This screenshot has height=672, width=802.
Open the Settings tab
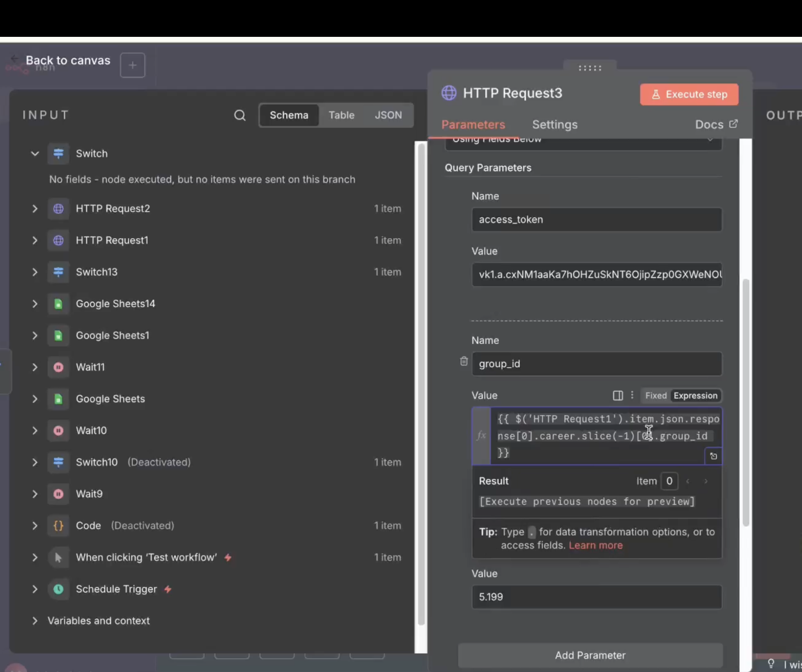click(x=555, y=125)
